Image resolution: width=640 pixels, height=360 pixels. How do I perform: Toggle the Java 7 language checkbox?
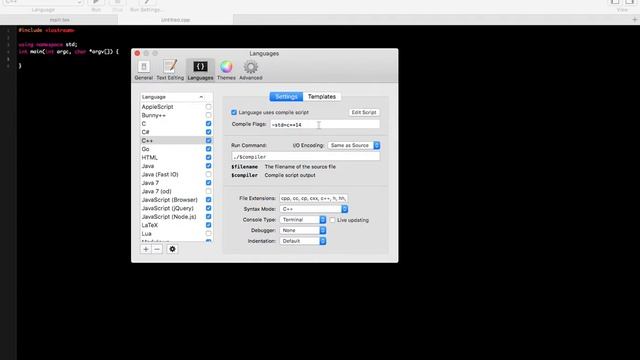[209, 183]
